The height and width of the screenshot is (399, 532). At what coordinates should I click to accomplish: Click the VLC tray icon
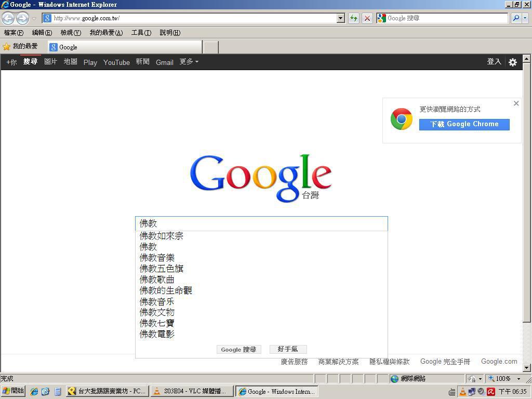(462, 392)
